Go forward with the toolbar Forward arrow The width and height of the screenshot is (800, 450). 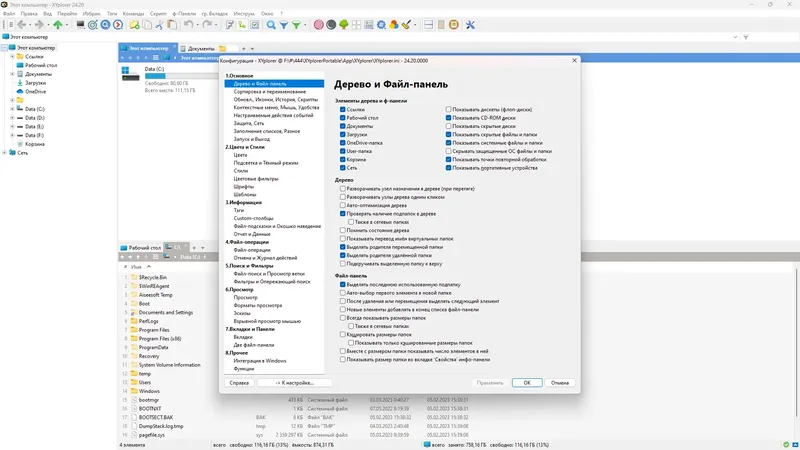[x=39, y=24]
